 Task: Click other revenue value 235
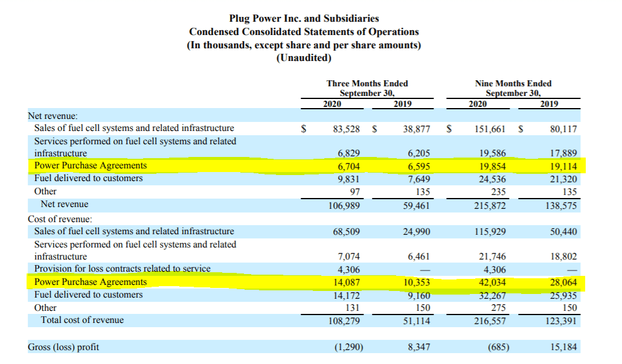[499, 192]
